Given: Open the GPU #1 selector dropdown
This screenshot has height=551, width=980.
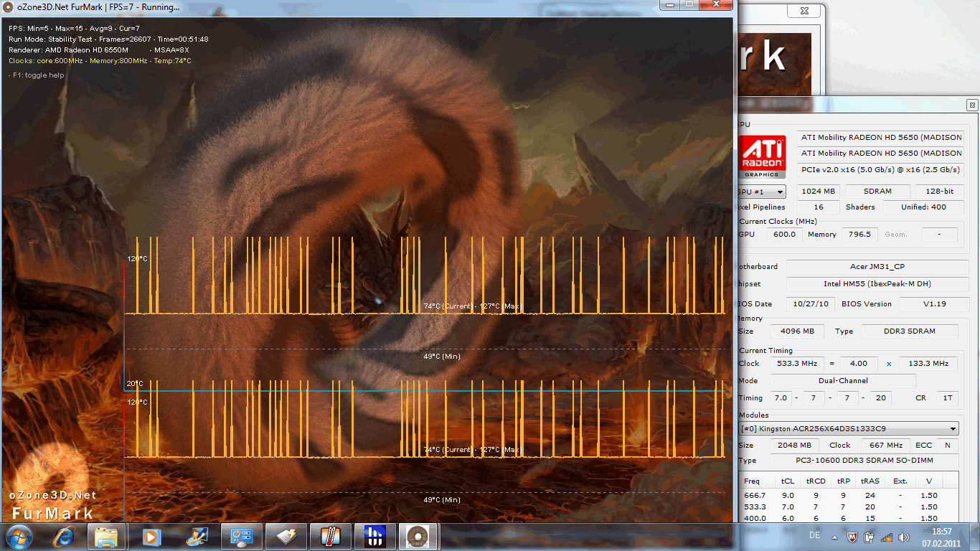Looking at the screenshot, I should click(x=761, y=192).
